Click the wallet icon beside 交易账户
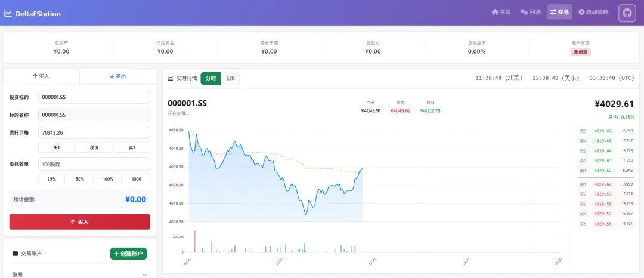The height and width of the screenshot is (278, 644). coord(15,254)
